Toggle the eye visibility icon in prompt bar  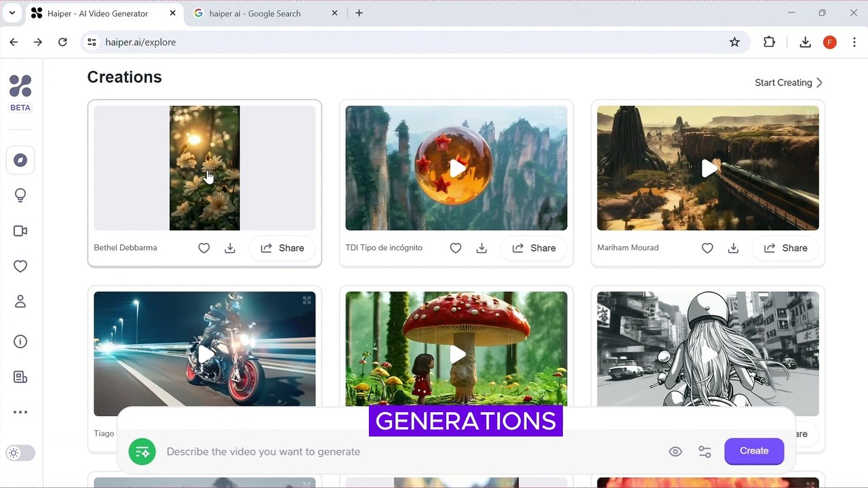675,451
